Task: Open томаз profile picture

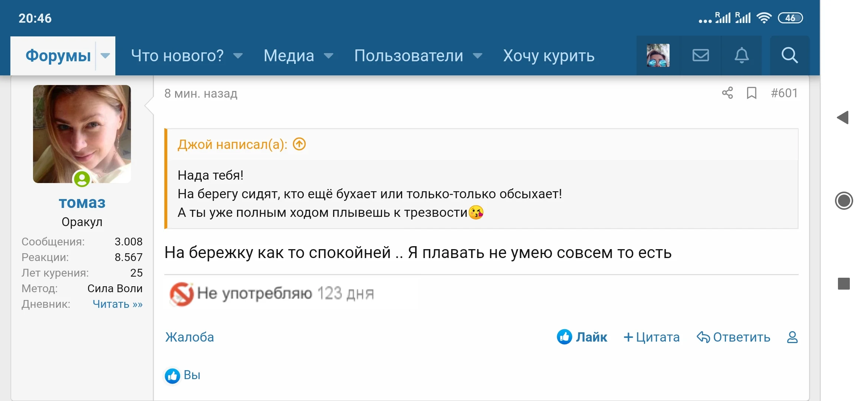Action: click(82, 134)
